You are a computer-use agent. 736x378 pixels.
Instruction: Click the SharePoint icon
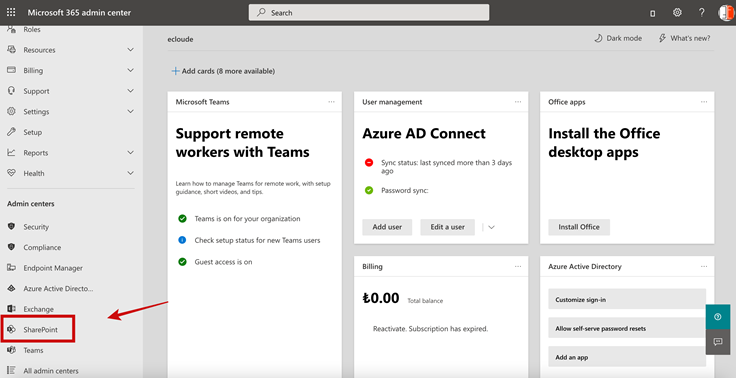[11, 329]
